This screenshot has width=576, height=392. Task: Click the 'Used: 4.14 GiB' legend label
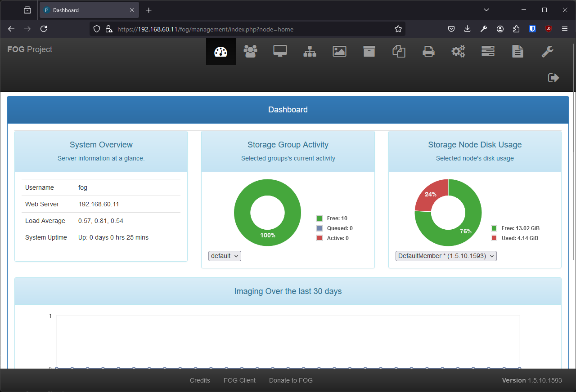(x=520, y=238)
